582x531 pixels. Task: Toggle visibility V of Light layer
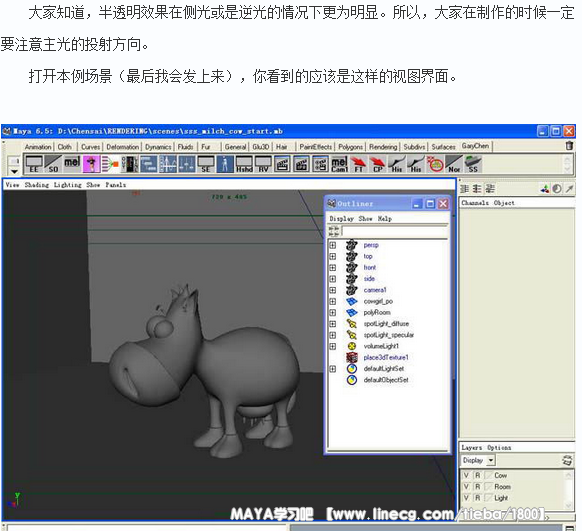[x=466, y=498]
